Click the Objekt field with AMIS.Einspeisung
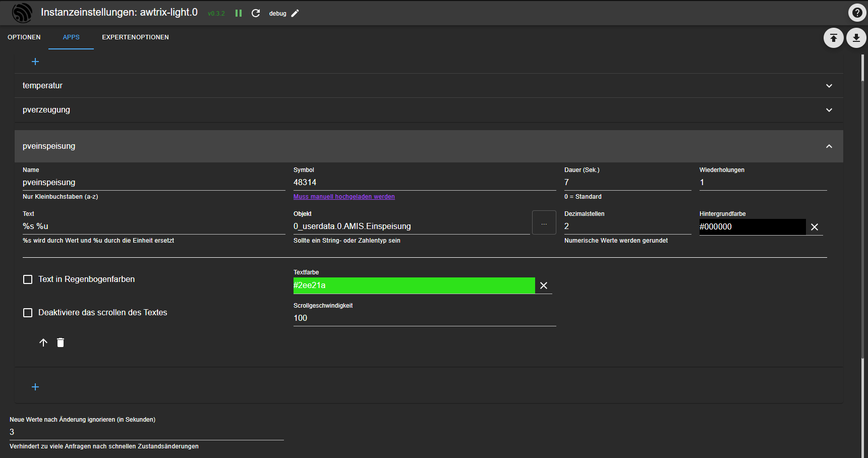Viewport: 868px width, 458px height. tap(412, 226)
